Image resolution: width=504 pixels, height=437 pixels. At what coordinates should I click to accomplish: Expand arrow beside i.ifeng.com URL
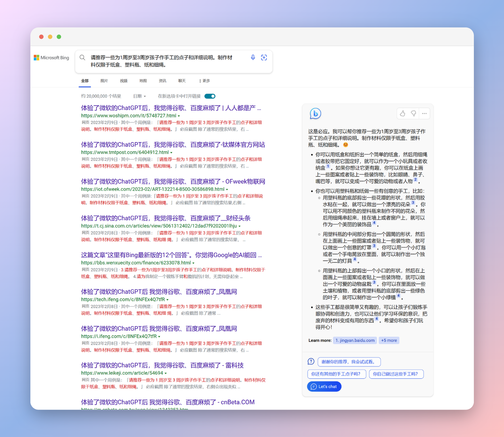click(159, 337)
